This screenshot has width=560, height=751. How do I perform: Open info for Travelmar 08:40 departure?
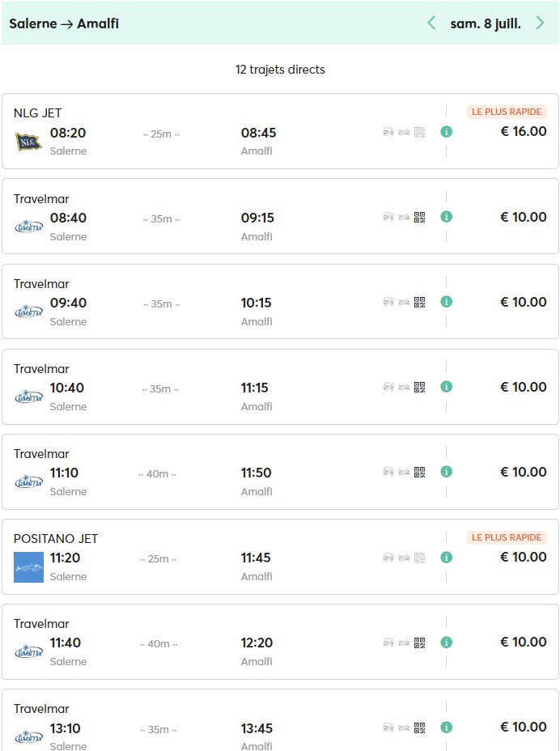pyautogui.click(x=446, y=217)
